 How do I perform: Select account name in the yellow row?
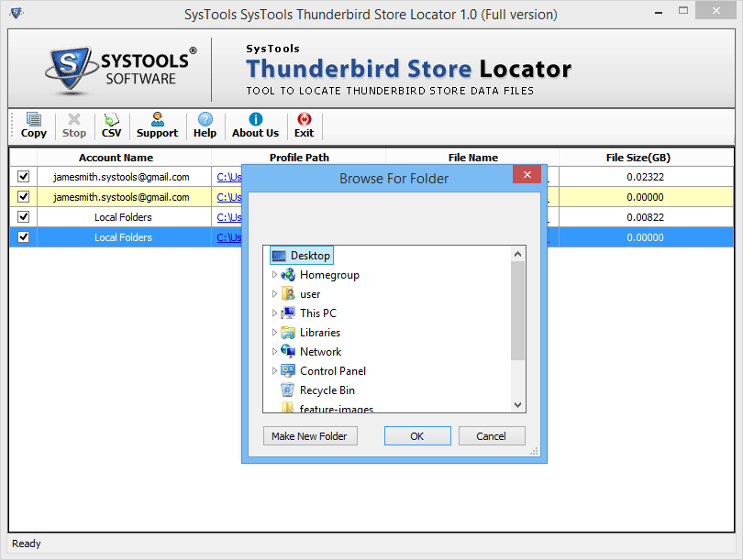124,197
